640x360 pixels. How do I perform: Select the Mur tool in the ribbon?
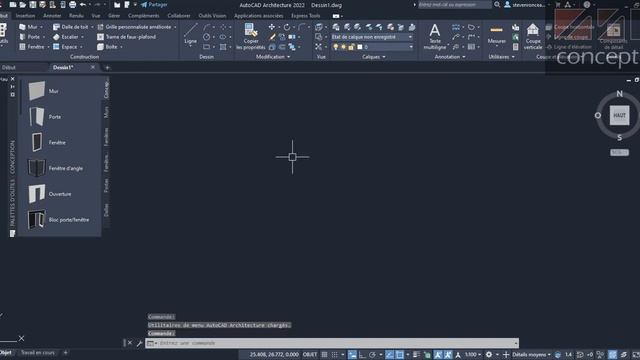click(29, 27)
